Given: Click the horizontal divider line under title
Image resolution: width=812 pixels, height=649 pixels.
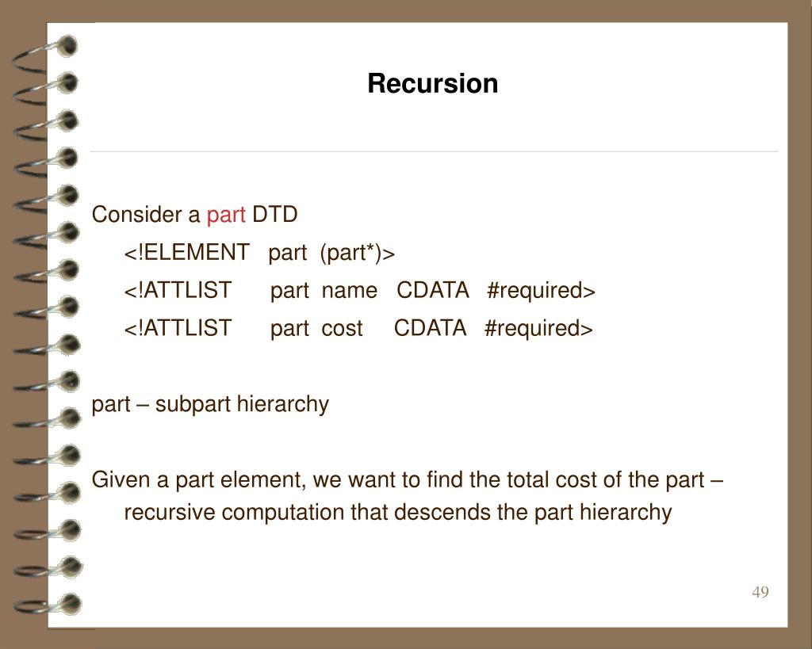Looking at the screenshot, I should pyautogui.click(x=434, y=151).
